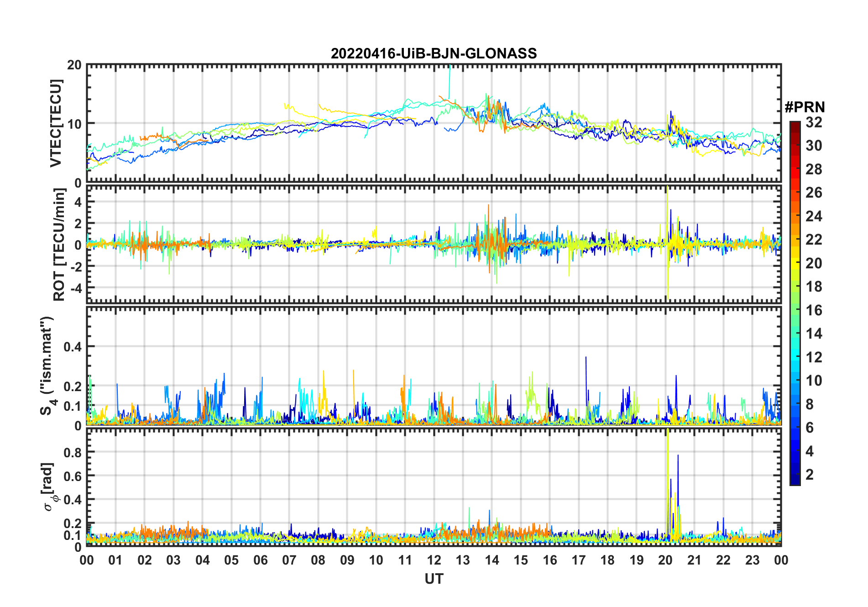Click the dark blue bottom of PRN colorbar
This screenshot has height=607, width=868.
(x=795, y=481)
